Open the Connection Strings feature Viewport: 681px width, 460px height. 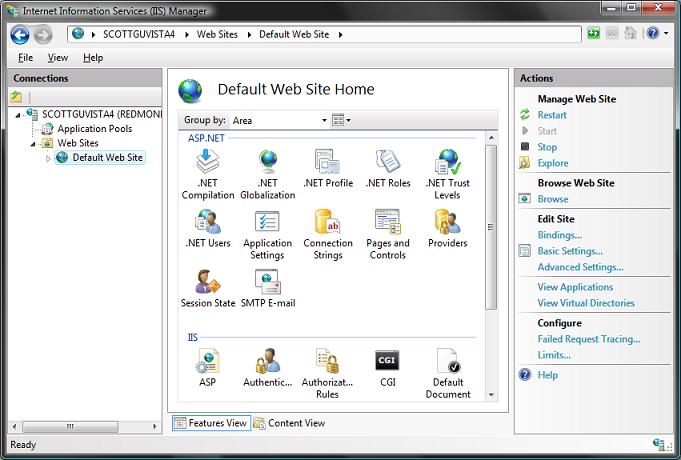click(x=328, y=235)
